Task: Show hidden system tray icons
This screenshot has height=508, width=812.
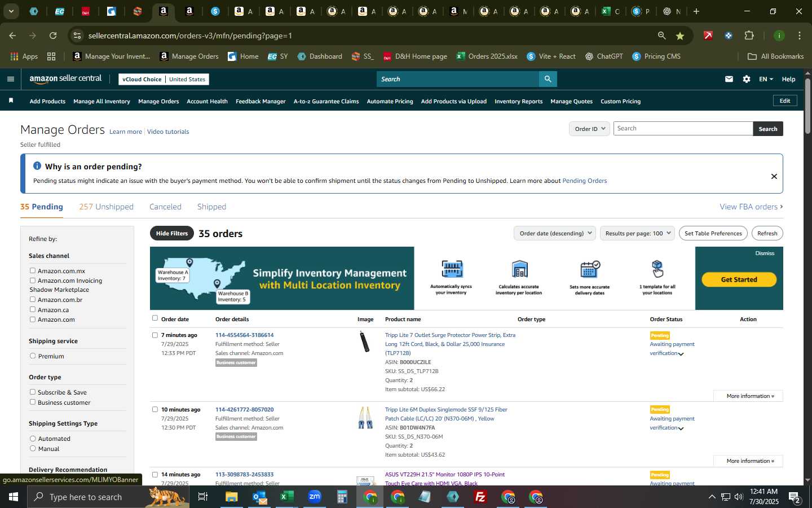Action: (x=712, y=497)
